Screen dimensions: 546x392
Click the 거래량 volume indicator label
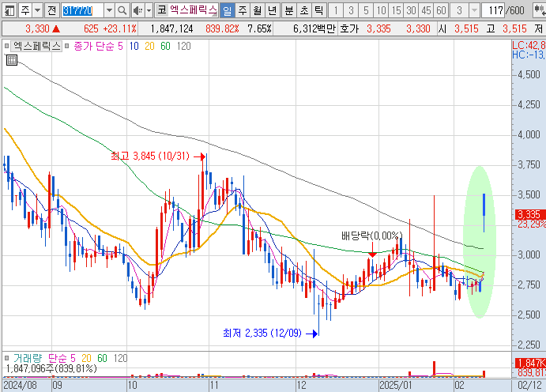point(27,358)
